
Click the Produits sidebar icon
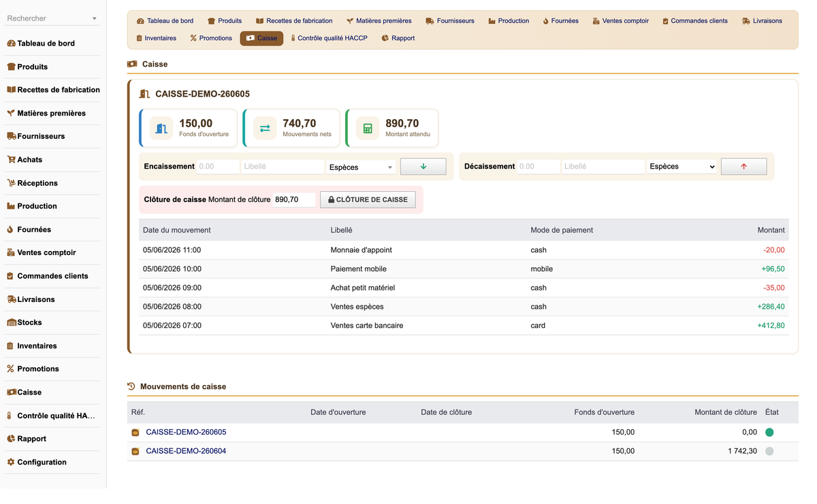pyautogui.click(x=11, y=67)
